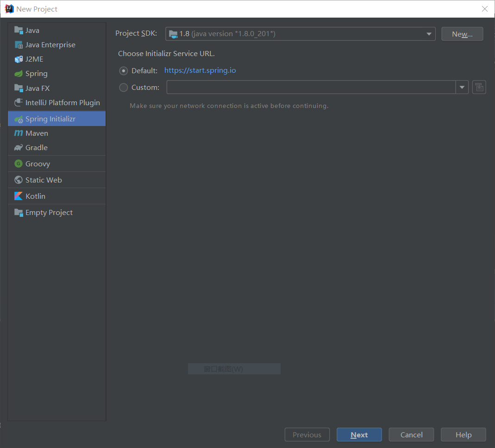Screen dimensions: 495x448
Task: Click the network connection hint text
Action: (x=229, y=106)
